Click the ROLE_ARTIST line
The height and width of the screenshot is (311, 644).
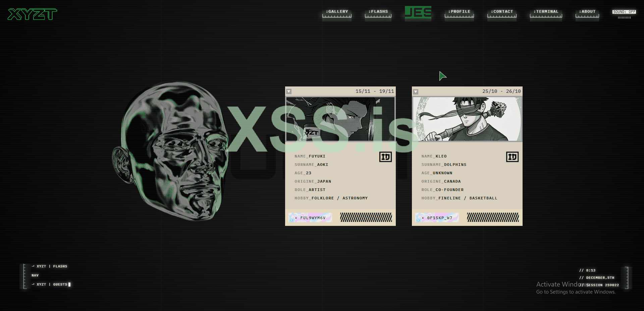click(310, 190)
